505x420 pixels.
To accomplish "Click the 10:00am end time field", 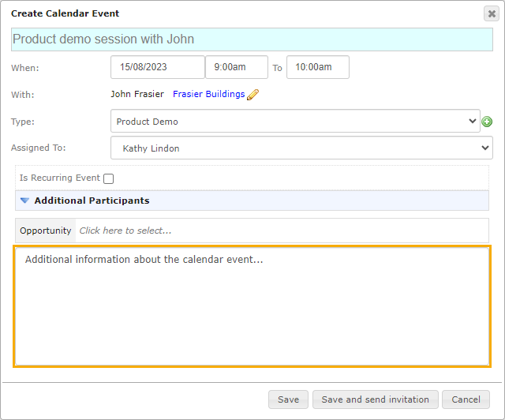I will [x=318, y=67].
